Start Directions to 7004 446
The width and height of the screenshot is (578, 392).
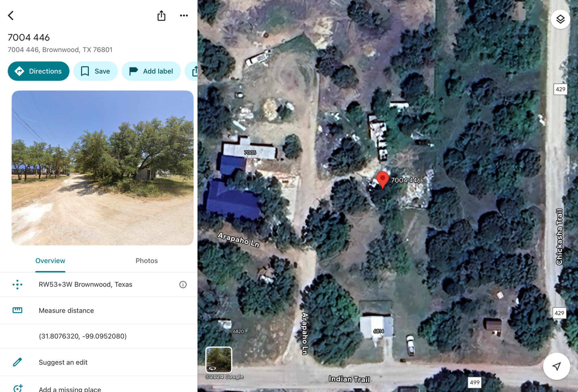tap(38, 71)
